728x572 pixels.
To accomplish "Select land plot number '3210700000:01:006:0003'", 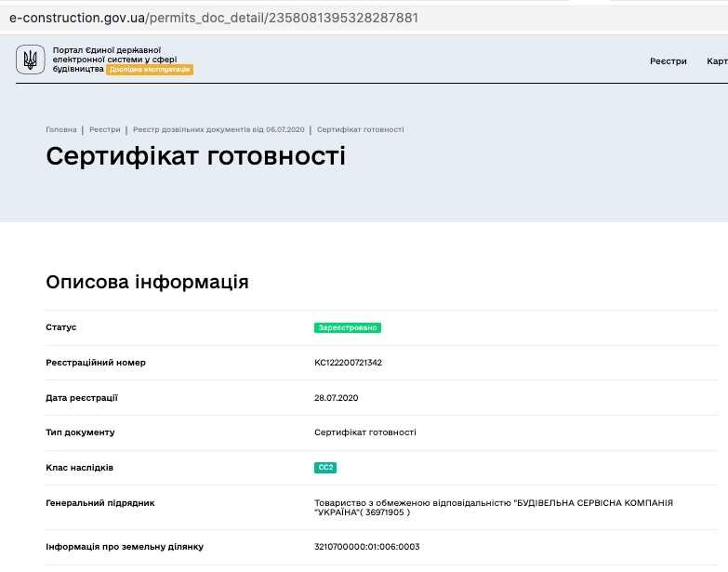I will pyautogui.click(x=366, y=547).
